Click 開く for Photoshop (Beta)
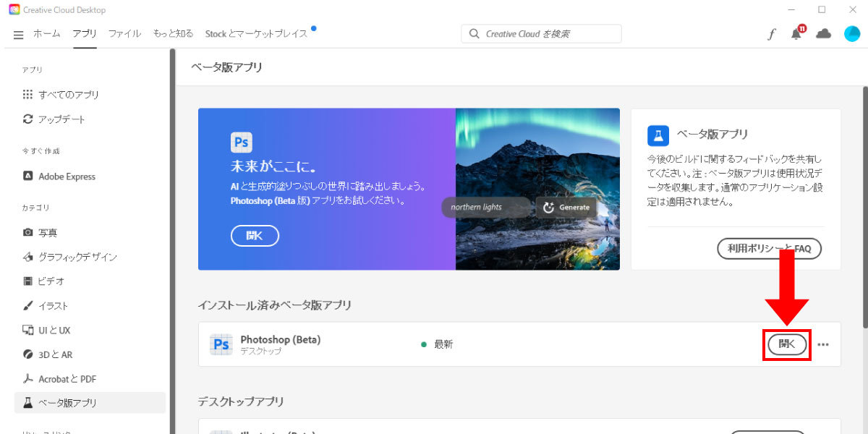 coord(787,345)
